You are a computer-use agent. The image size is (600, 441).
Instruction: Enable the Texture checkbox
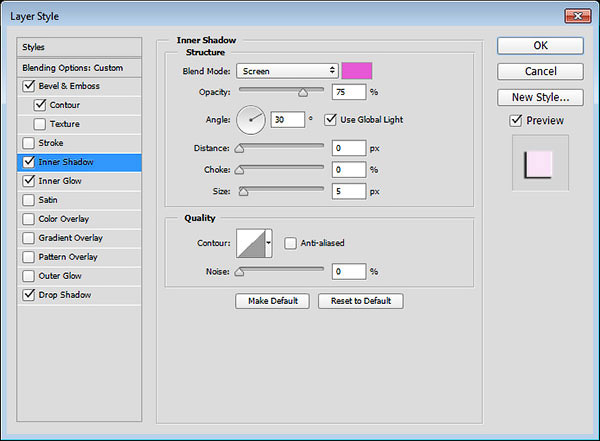coord(40,124)
